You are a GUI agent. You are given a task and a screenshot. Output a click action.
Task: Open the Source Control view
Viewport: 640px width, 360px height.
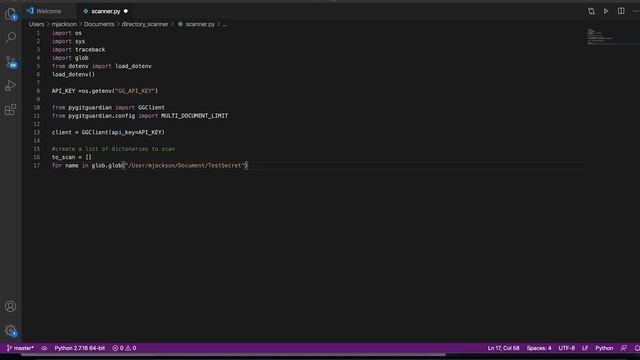click(x=11, y=62)
